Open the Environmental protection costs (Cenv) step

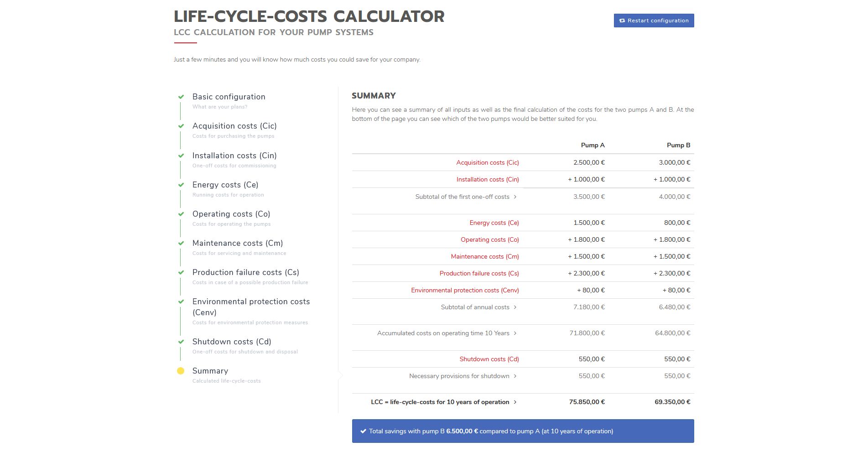[x=251, y=307]
